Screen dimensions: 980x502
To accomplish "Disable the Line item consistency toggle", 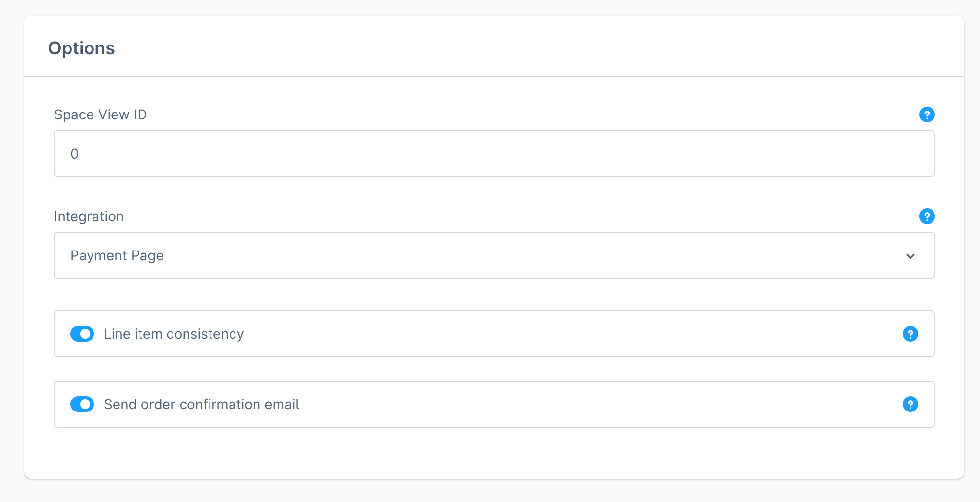I will (82, 334).
